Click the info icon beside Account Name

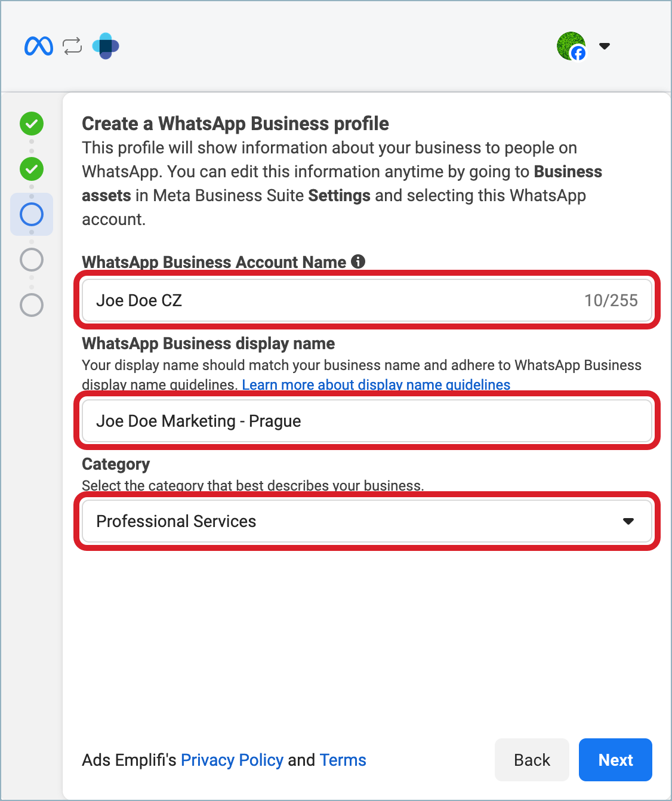click(358, 261)
